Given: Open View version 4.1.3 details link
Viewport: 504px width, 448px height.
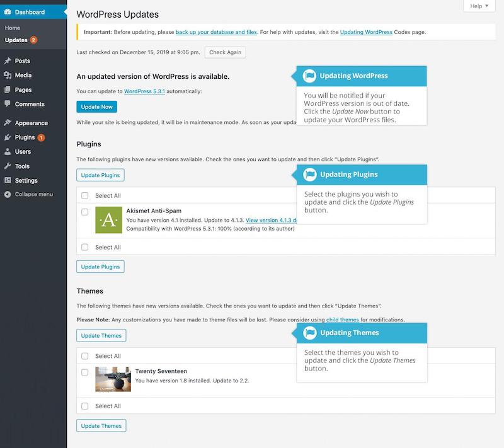Looking at the screenshot, I should click(x=271, y=220).
